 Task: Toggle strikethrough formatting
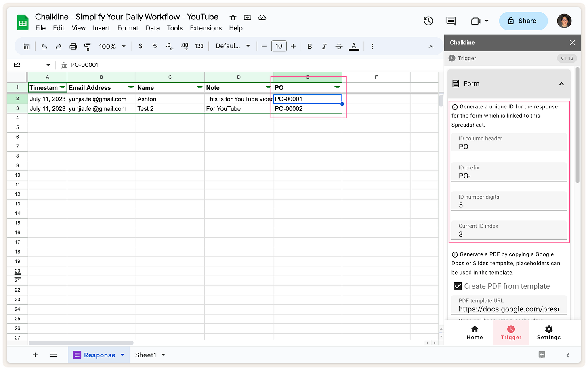[x=339, y=47]
